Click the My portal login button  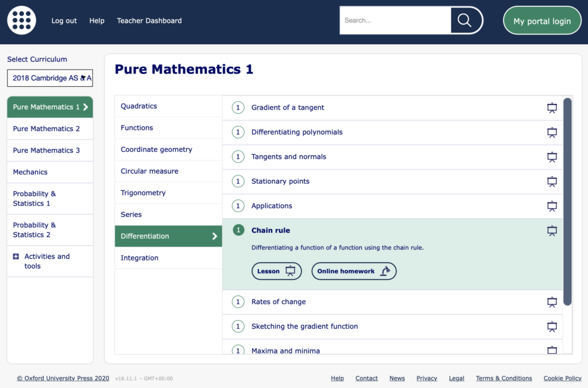tap(541, 21)
